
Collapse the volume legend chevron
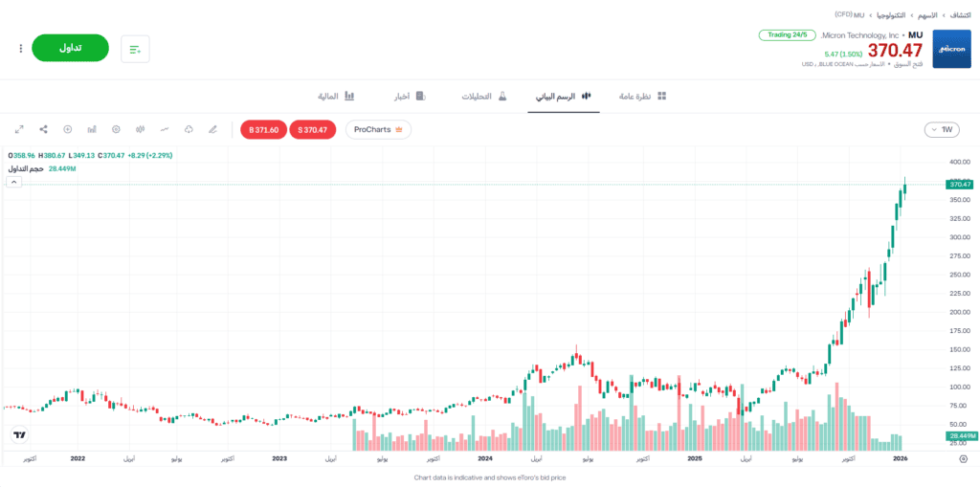pos(14,182)
